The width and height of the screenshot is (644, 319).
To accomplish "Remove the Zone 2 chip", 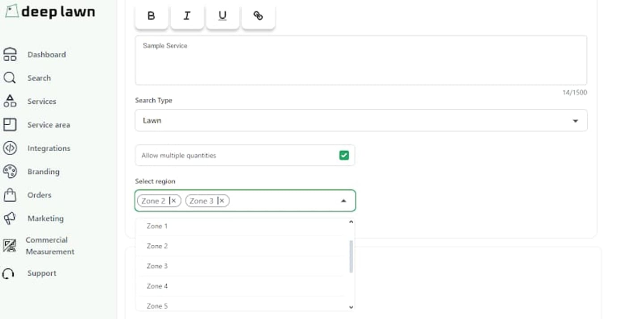I will pos(174,201).
